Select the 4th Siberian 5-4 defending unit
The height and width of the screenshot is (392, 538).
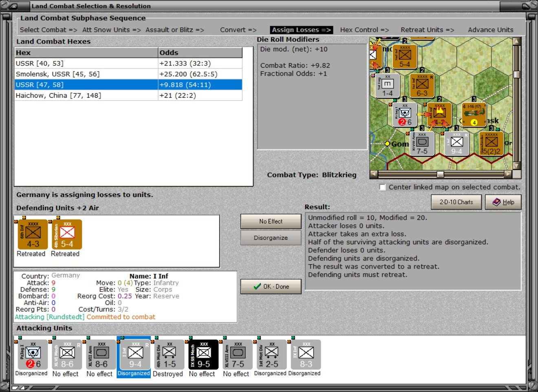[67, 234]
